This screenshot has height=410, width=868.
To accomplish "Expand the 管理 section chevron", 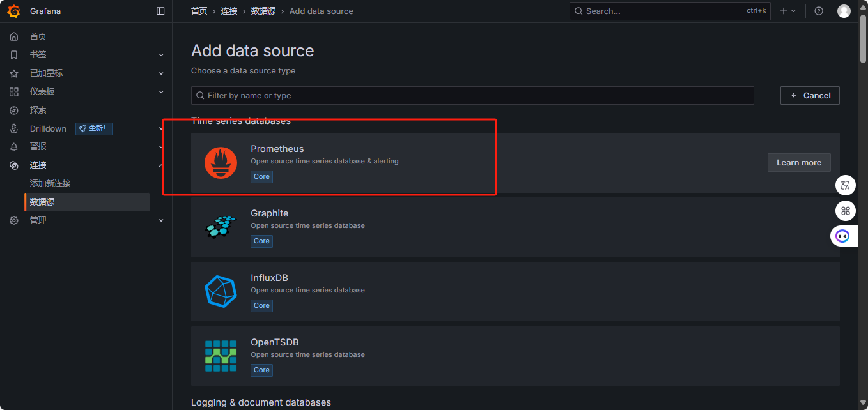I will (x=161, y=220).
